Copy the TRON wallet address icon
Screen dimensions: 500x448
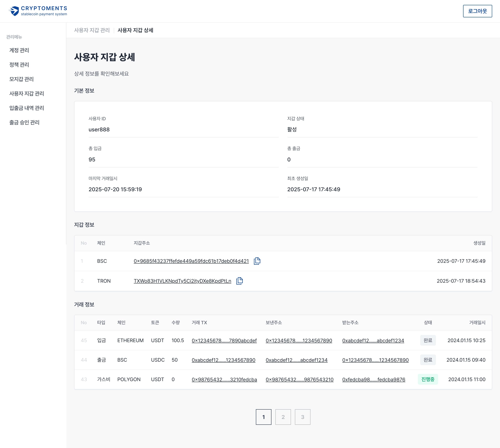click(x=239, y=281)
